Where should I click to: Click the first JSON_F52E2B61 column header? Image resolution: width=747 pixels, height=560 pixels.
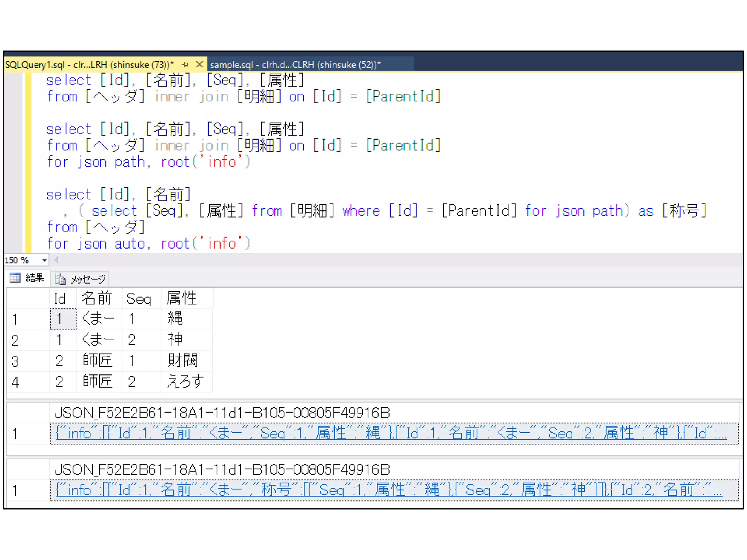click(x=222, y=413)
